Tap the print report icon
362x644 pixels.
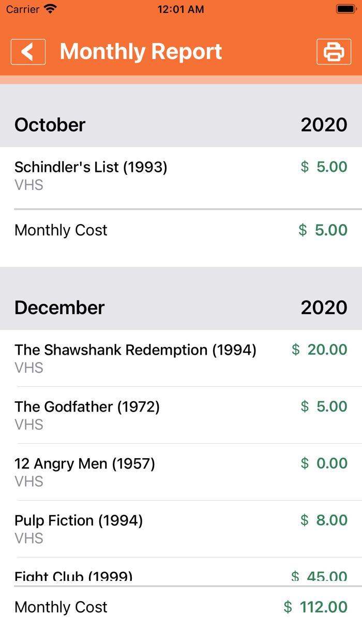(x=334, y=51)
